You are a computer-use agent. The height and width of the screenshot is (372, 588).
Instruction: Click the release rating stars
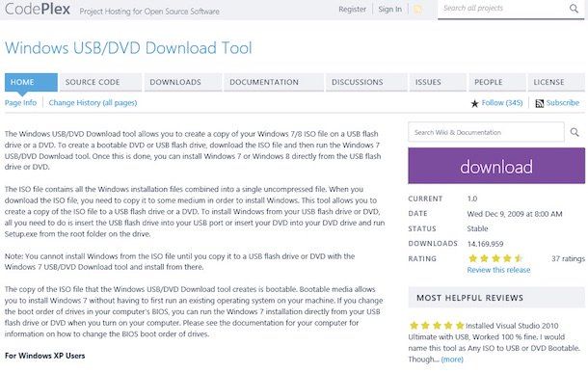point(495,258)
